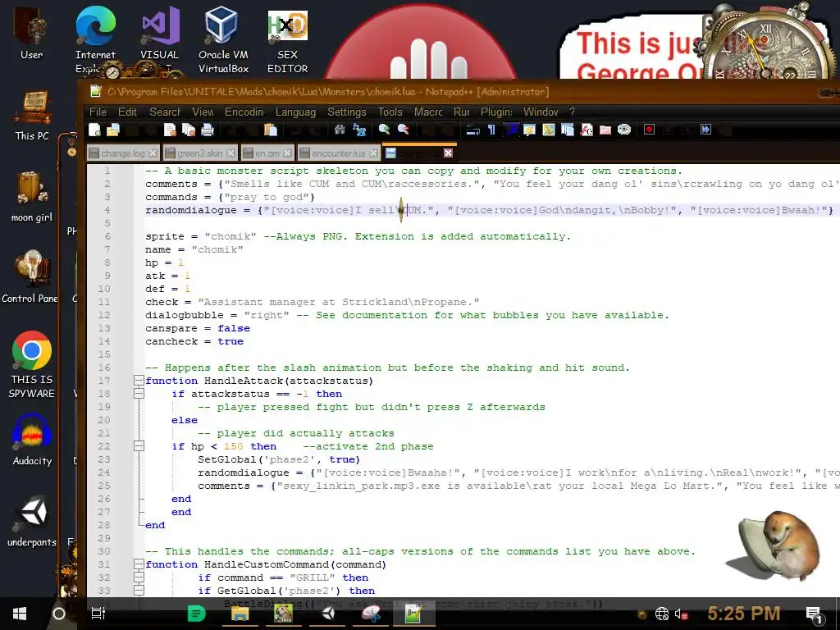Viewport: 840px width, 630px height.
Task: Create a new file via Notepad++ toolbar
Action: pos(95,130)
